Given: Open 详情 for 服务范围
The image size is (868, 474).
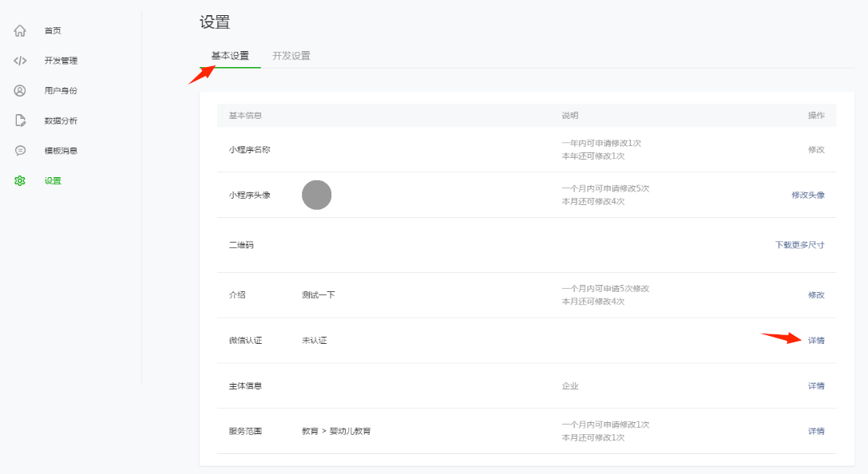Looking at the screenshot, I should coord(816,432).
